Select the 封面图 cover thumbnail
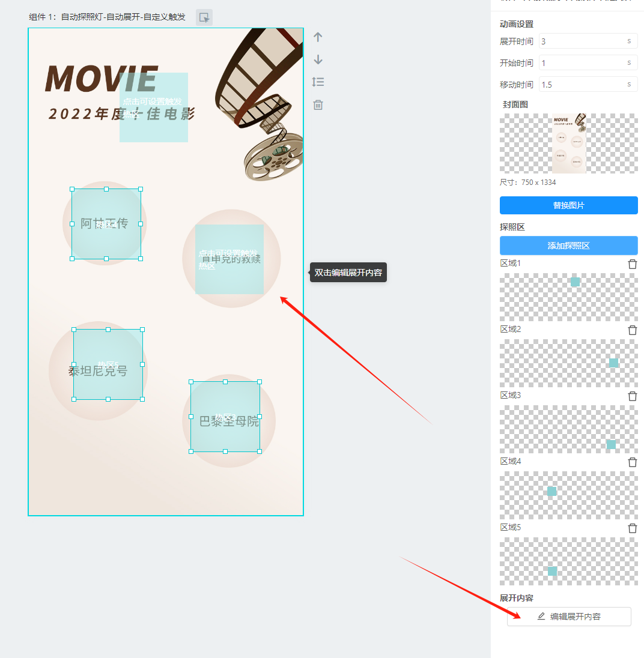This screenshot has height=658, width=644. tap(568, 143)
